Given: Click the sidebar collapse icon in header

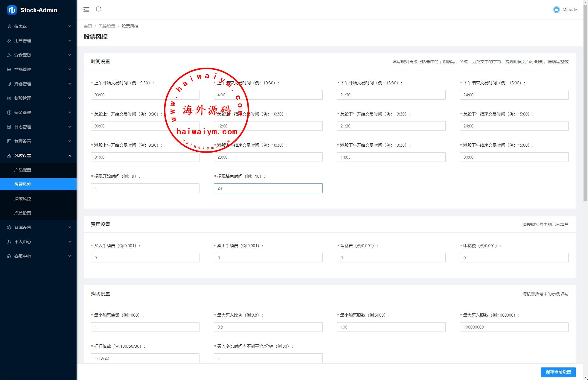Looking at the screenshot, I should point(86,10).
